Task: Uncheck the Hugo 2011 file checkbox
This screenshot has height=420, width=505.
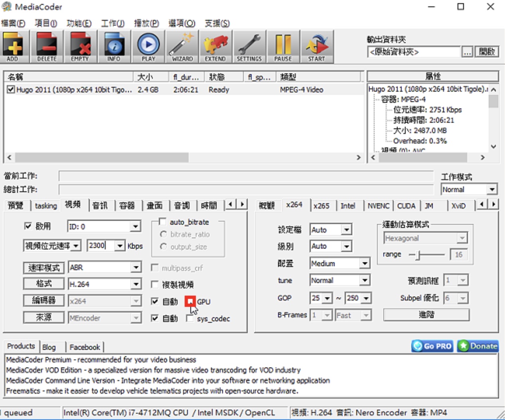Action: click(11, 90)
